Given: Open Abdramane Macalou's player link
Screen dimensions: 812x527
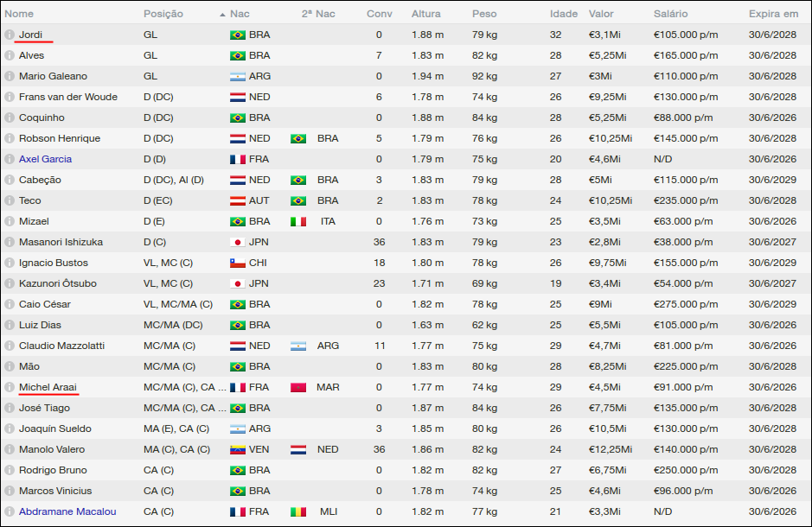Looking at the screenshot, I should tap(67, 511).
